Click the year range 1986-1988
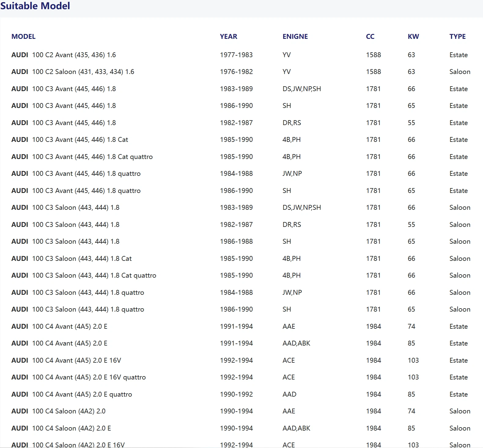 click(236, 242)
